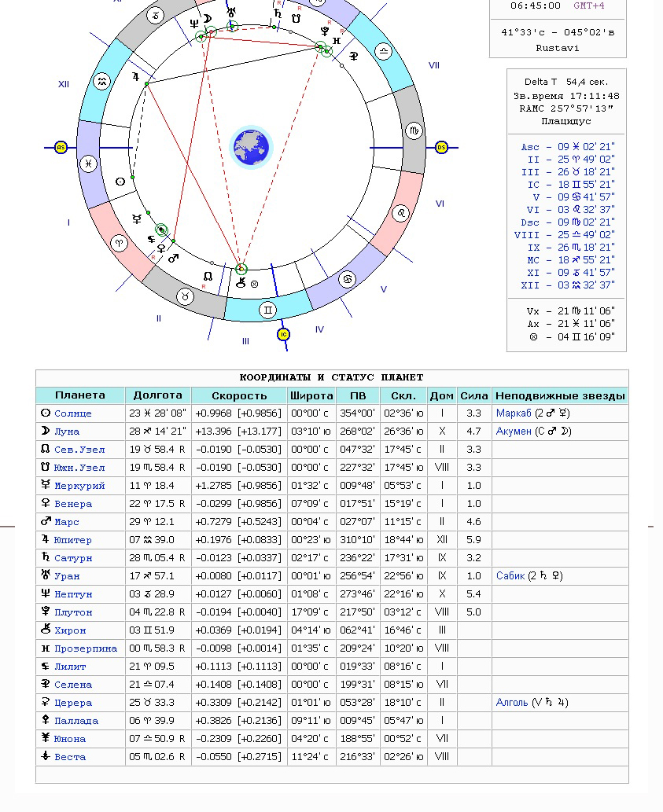This screenshot has height=812, width=663.
Task: Click the Vx vertex value row
Action: [x=571, y=310]
